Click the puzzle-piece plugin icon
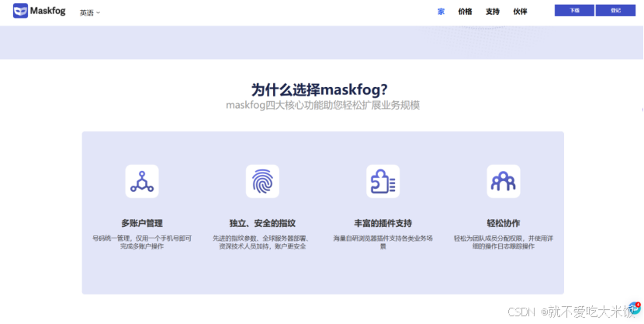This screenshot has height=324, width=644. pos(383,181)
